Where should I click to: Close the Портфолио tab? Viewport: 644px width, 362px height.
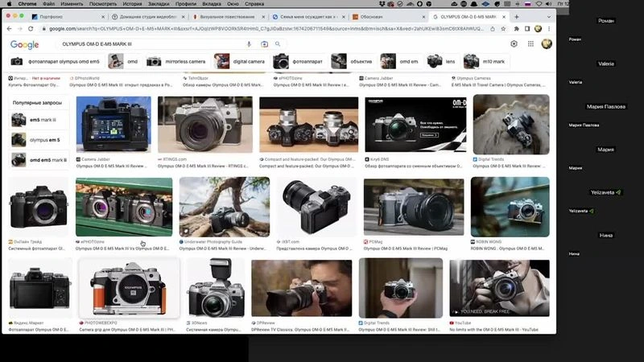tap(103, 17)
